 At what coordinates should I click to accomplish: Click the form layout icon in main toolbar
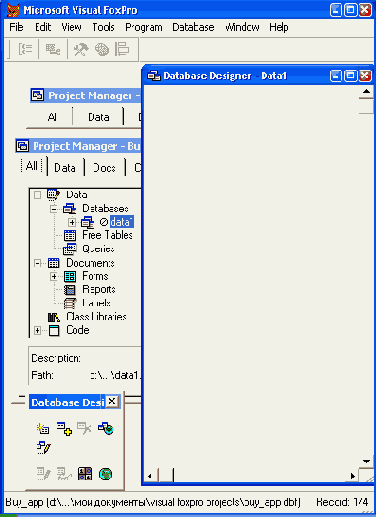pos(122,50)
